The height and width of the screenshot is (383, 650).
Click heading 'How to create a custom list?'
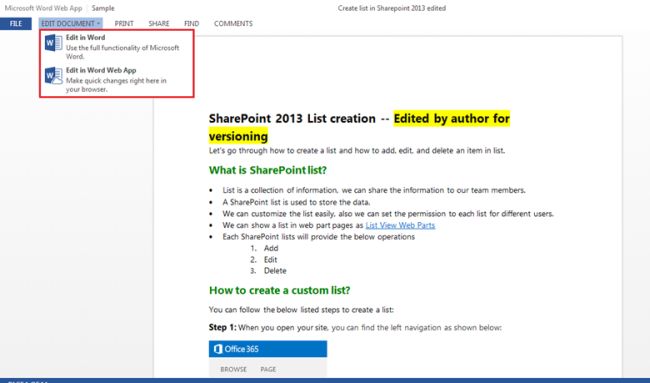(x=279, y=290)
